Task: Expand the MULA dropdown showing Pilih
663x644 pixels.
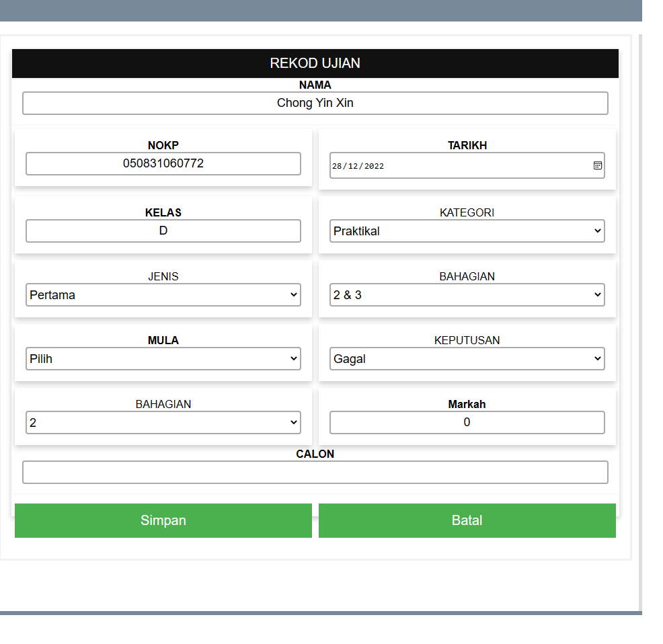Action: [163, 359]
